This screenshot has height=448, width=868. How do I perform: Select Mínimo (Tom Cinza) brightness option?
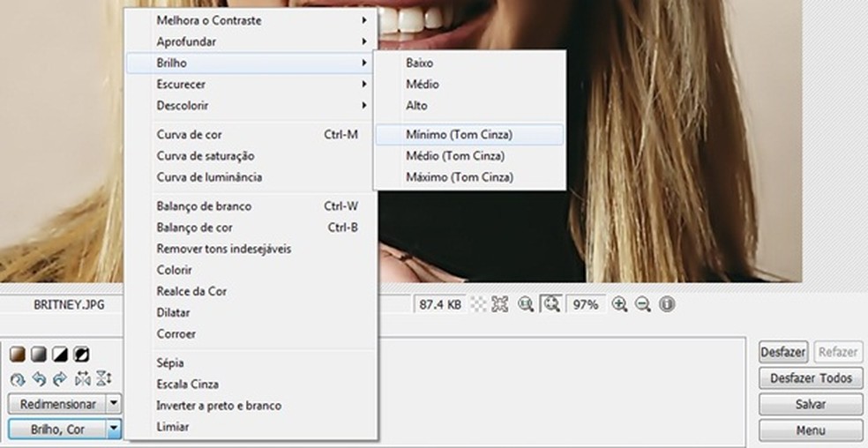point(459,135)
